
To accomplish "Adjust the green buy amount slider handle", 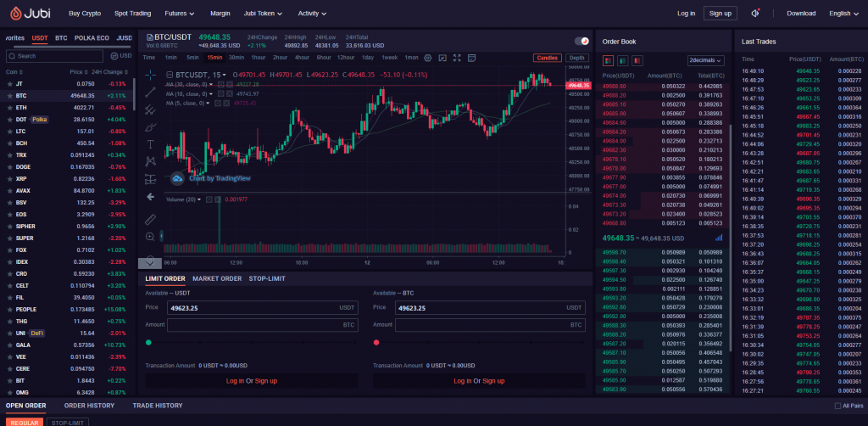I will click(148, 343).
